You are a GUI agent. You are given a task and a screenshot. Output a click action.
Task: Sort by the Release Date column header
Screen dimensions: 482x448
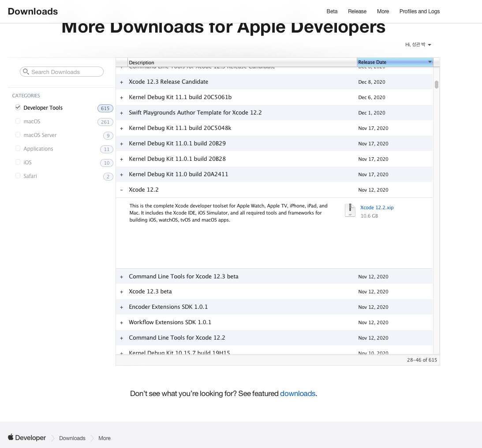(x=395, y=62)
